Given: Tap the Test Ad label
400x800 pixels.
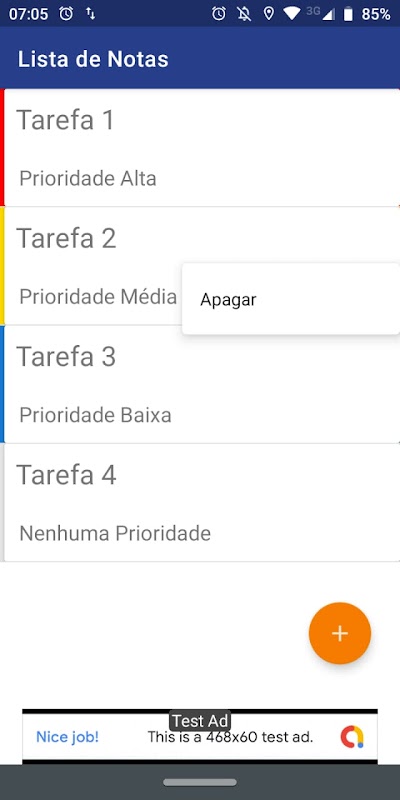Looking at the screenshot, I should click(x=200, y=721).
